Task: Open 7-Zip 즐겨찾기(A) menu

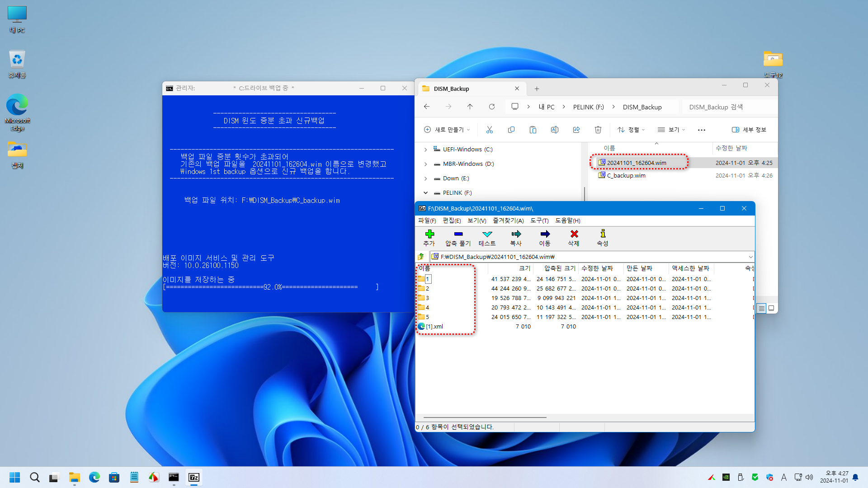Action: [508, 221]
